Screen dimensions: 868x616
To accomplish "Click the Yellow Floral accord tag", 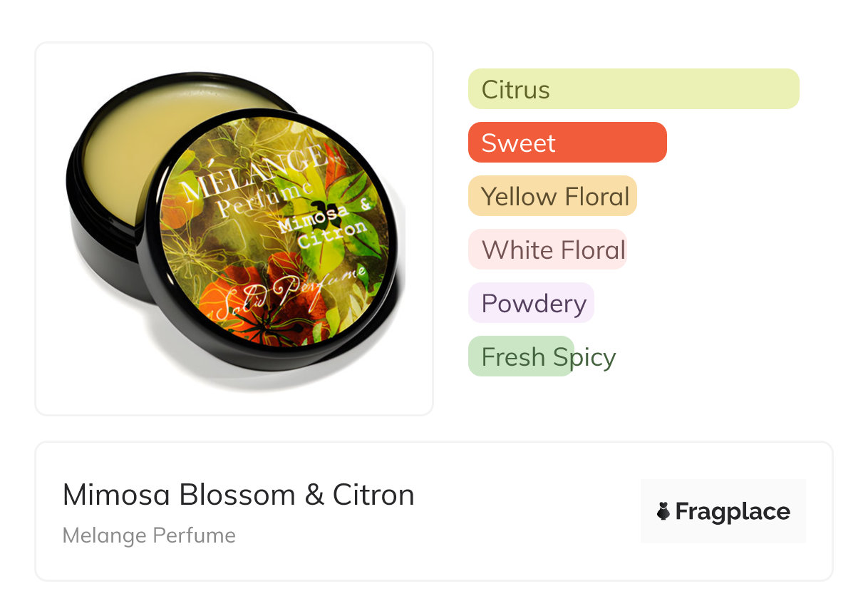I will point(552,196).
